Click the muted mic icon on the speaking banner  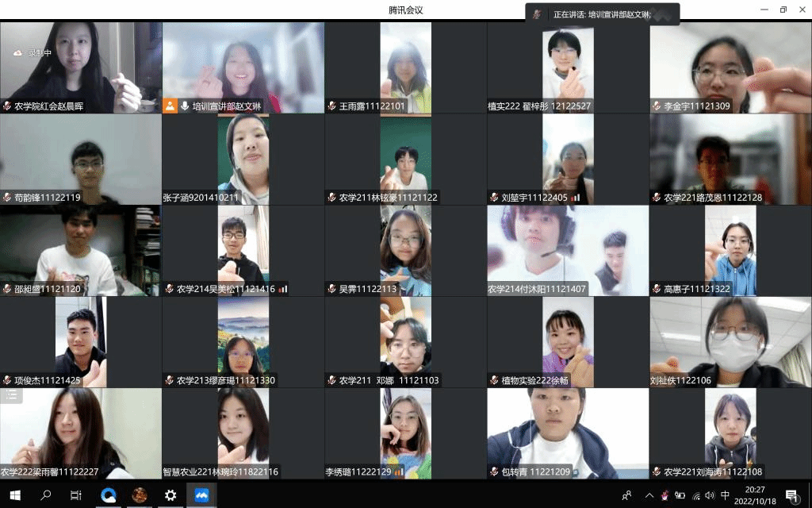pyautogui.click(x=538, y=14)
